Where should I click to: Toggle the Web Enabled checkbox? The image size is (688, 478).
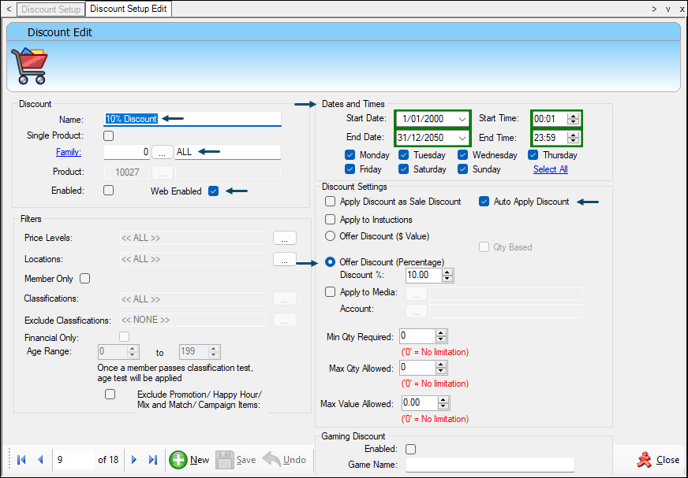214,191
